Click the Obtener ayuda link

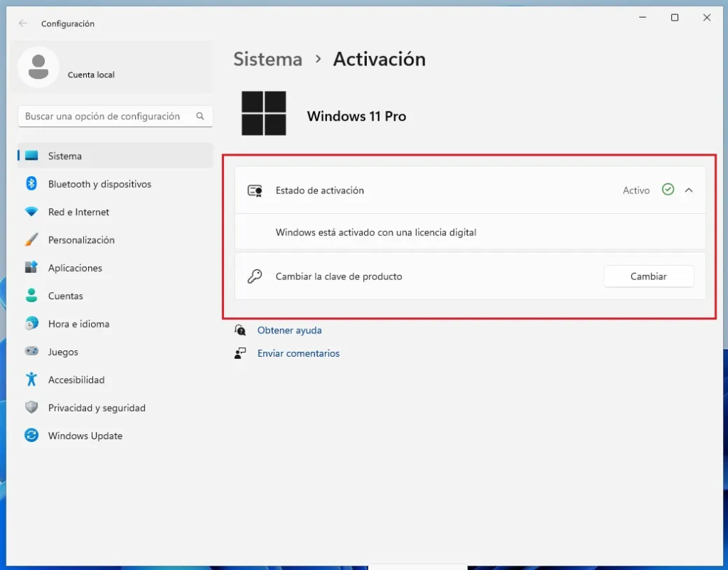[290, 330]
